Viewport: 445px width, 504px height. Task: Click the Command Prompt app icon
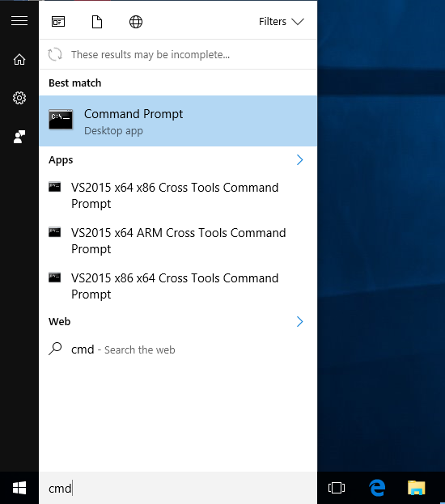click(x=61, y=120)
